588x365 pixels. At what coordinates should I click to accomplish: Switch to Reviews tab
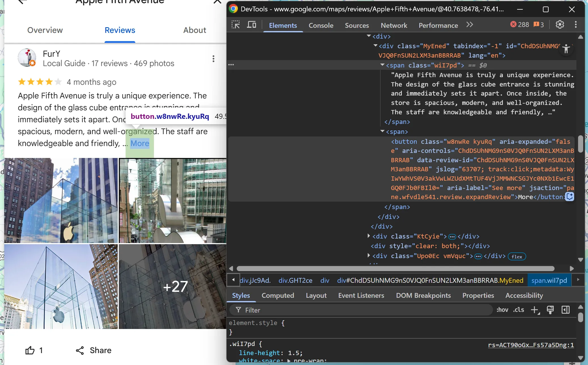pos(120,30)
